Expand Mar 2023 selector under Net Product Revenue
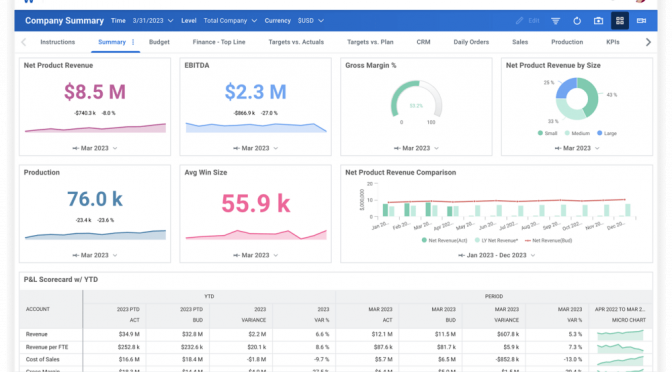 [x=95, y=148]
